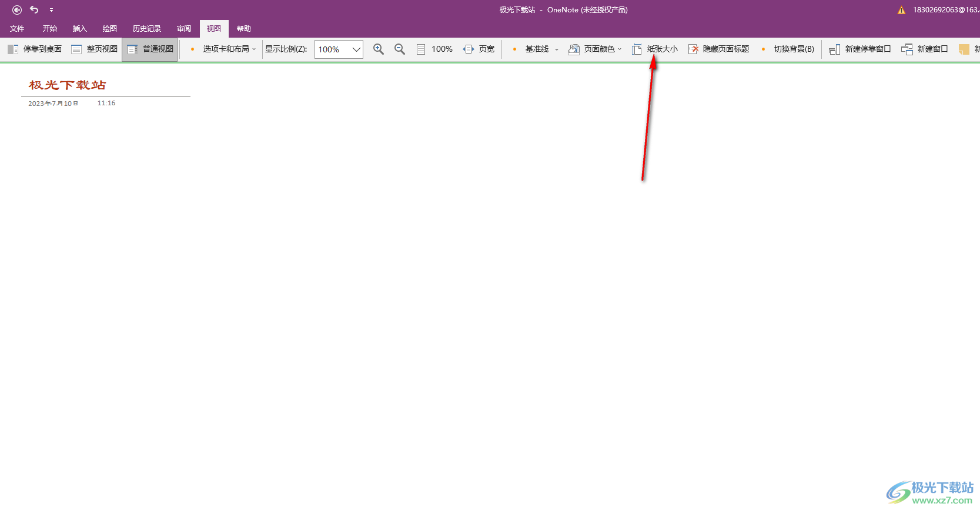Toggle the 普通视图 normal view button
980x510 pixels.
[x=150, y=49]
